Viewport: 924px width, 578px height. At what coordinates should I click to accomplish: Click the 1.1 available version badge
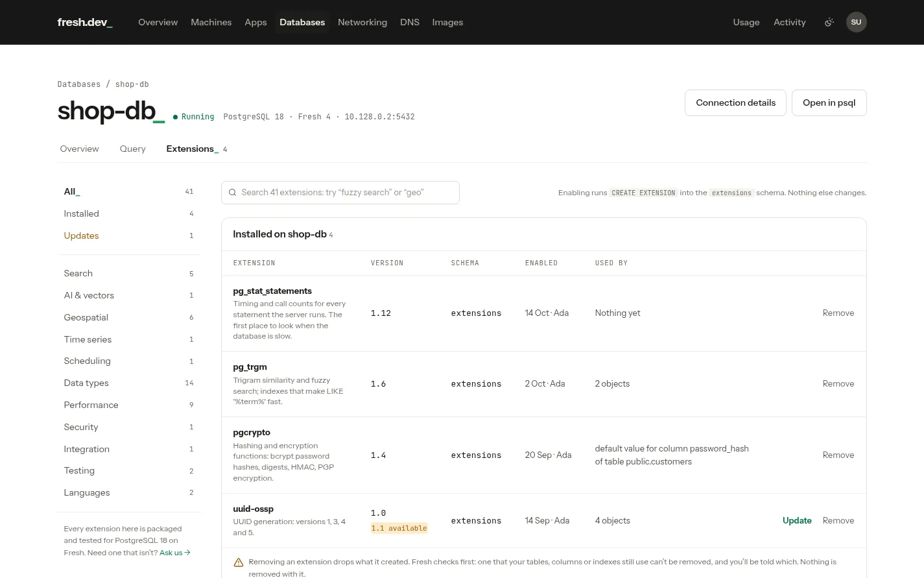point(399,528)
